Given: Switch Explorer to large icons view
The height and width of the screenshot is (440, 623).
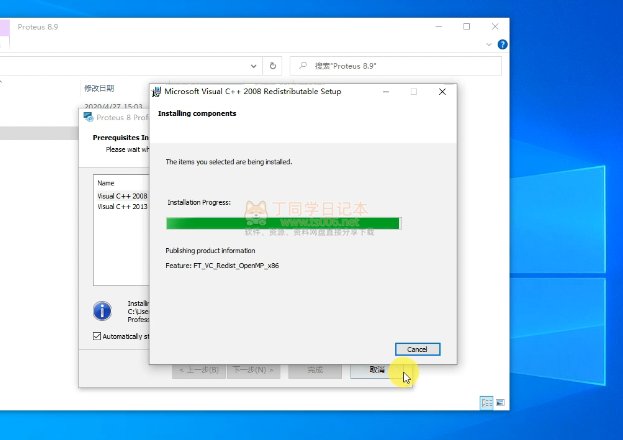Looking at the screenshot, I should coord(500,403).
